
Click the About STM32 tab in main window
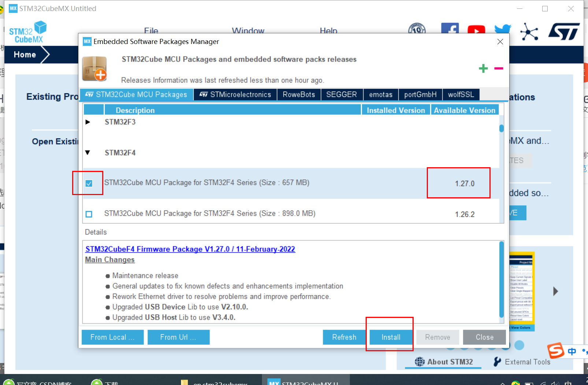coord(444,362)
